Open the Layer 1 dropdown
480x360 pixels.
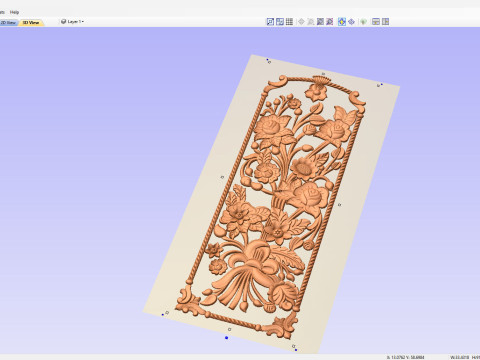point(73,22)
